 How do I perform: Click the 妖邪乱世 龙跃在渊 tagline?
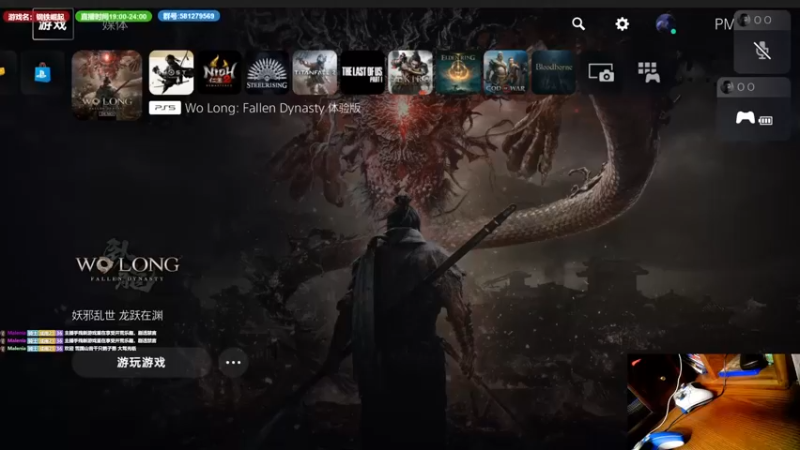click(117, 315)
